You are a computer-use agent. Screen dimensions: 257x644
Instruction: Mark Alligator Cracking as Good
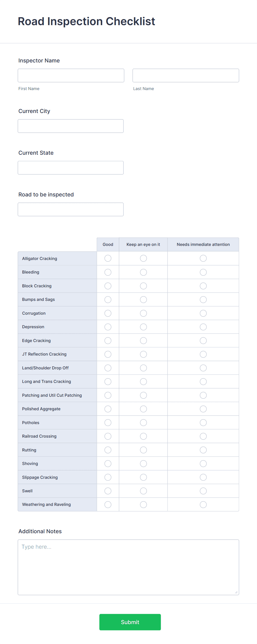[x=107, y=258]
